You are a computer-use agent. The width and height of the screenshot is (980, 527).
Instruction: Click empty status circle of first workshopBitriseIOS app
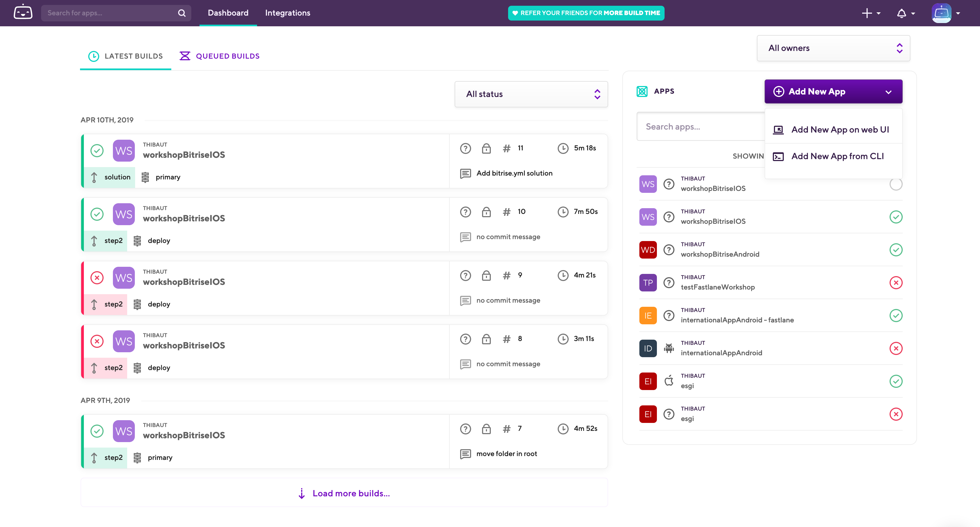coord(896,184)
